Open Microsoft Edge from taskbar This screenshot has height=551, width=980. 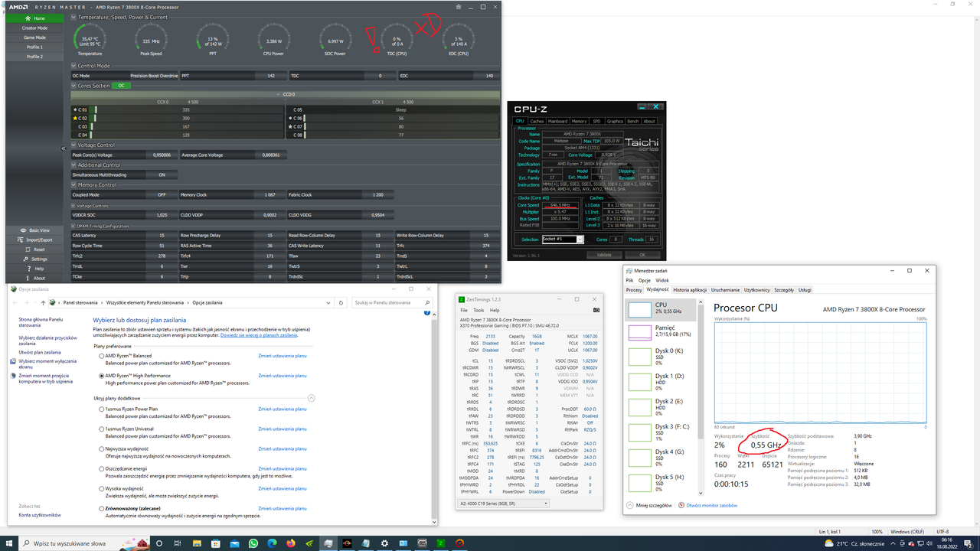tap(273, 543)
